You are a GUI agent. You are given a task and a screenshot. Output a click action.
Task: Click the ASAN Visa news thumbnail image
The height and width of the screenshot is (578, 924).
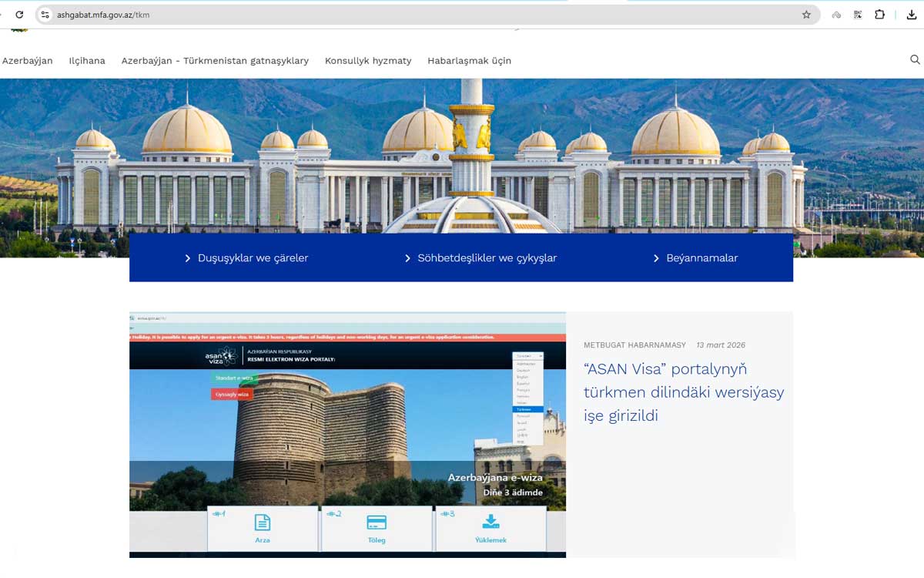(x=347, y=435)
